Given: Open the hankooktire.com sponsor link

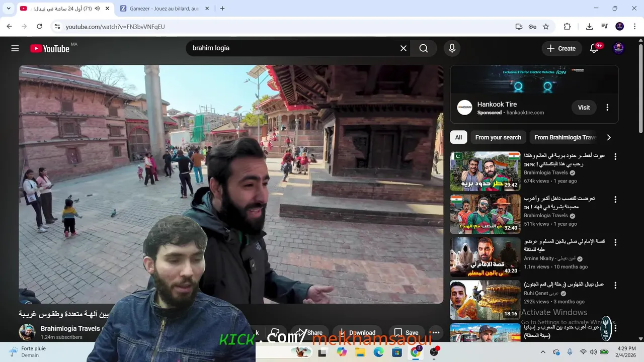Looking at the screenshot, I should [525, 113].
